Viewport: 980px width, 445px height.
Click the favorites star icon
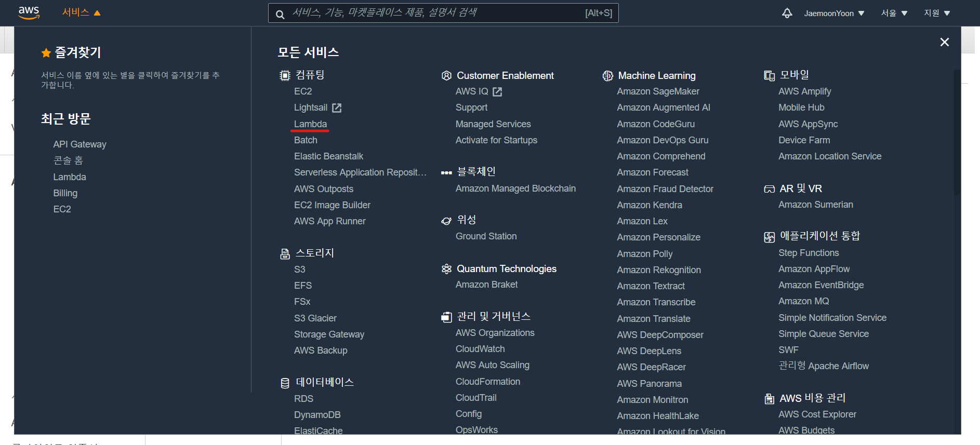46,52
